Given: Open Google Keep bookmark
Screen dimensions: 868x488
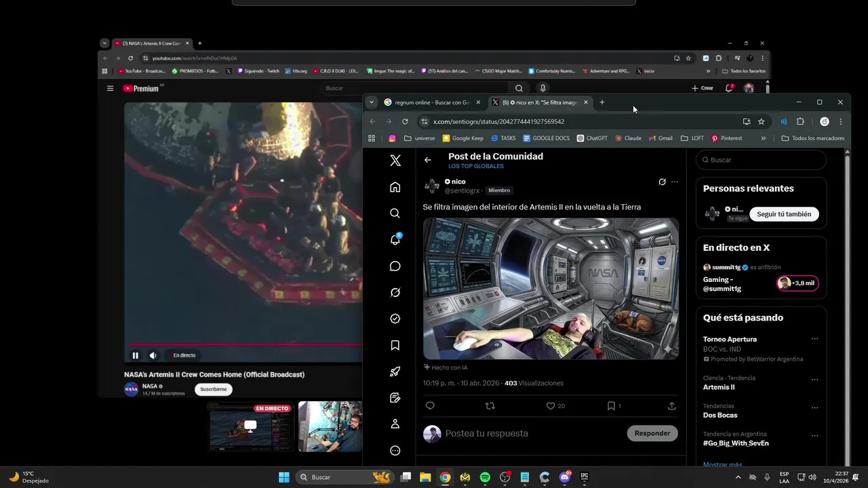Looking at the screenshot, I should coord(463,138).
